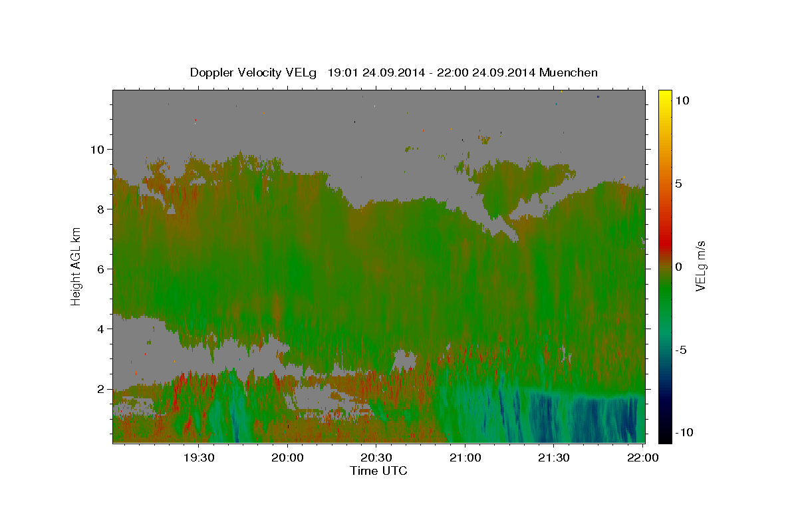This screenshot has height=532, width=798.
Task: Click the height tick label 8
Action: click(x=101, y=209)
